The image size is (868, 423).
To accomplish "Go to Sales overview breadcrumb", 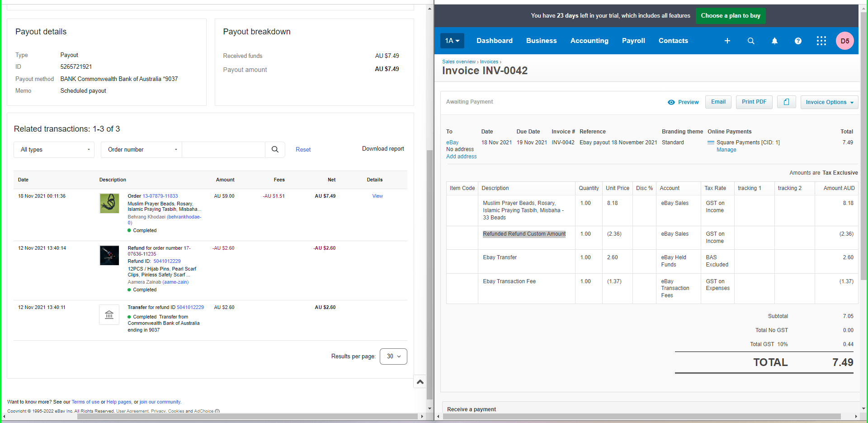I will 459,62.
